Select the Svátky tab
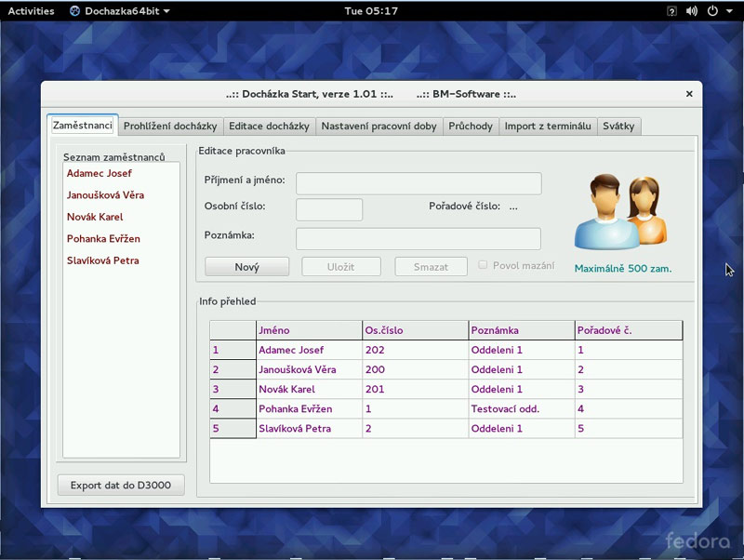 (618, 126)
